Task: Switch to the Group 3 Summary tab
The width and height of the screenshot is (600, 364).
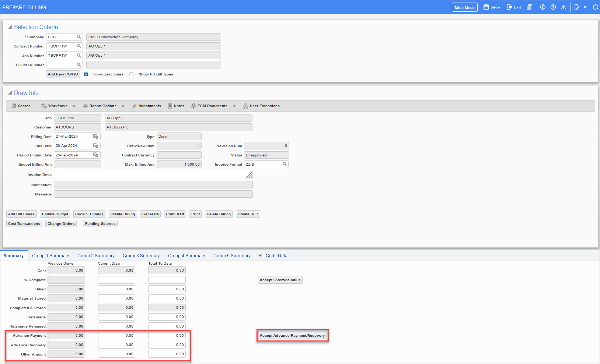Action: point(141,256)
